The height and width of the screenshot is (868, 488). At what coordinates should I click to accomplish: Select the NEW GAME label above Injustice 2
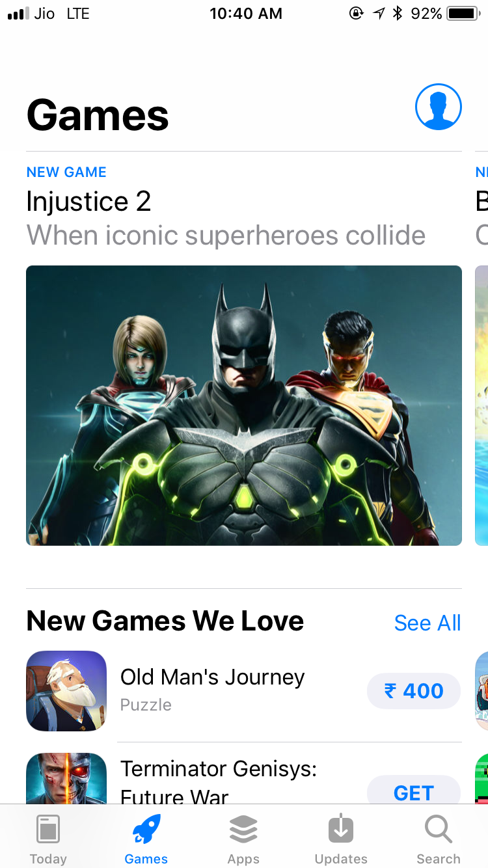66,172
